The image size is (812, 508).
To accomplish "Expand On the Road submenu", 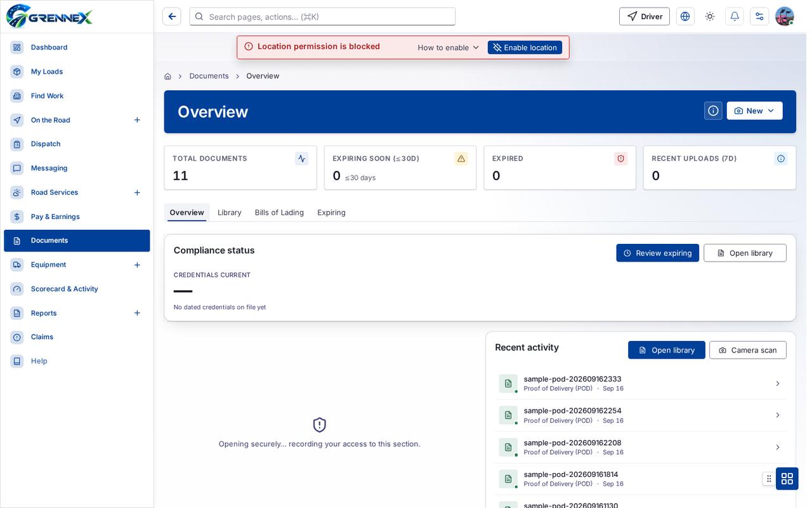I will [137, 120].
